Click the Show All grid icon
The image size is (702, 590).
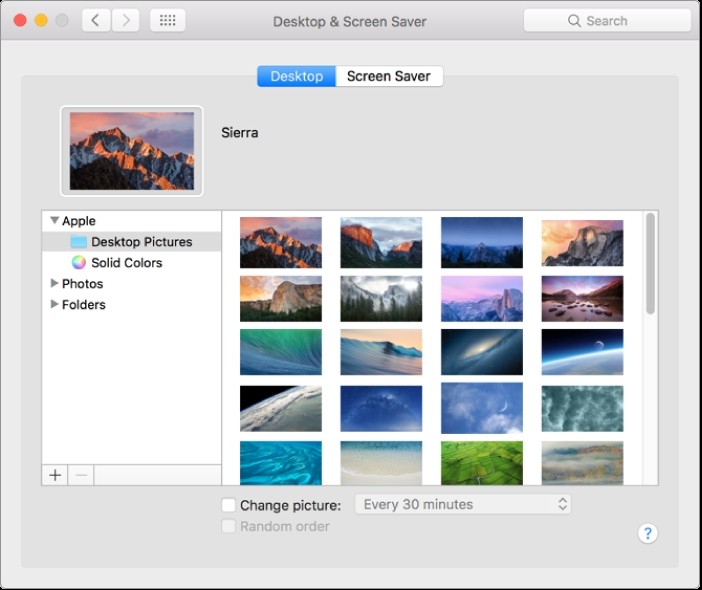point(167,20)
